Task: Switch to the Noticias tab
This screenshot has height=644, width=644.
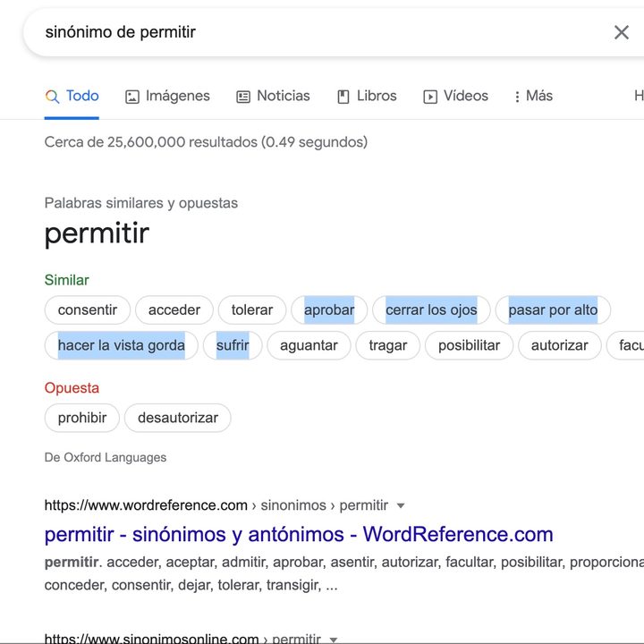Action: tap(273, 96)
